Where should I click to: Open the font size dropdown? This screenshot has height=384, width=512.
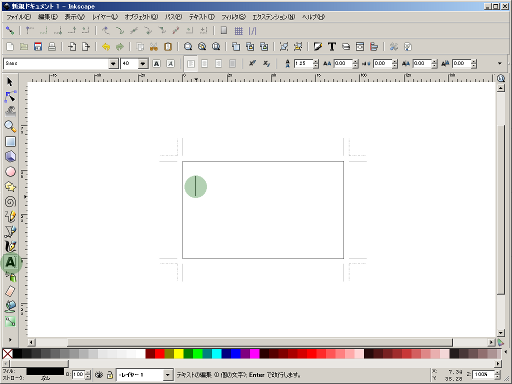pyautogui.click(x=143, y=63)
